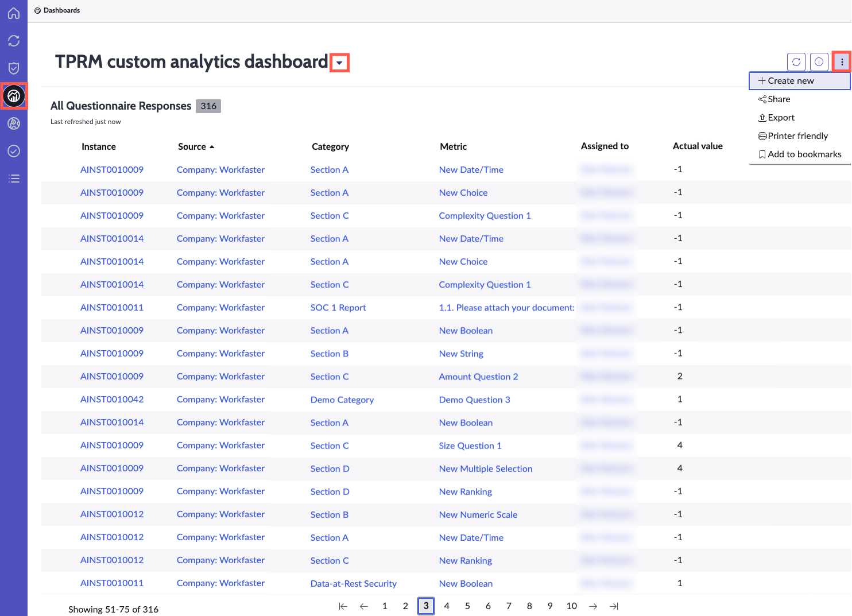Open the Demo Category link
Viewport: 852px width, 616px height.
342,400
